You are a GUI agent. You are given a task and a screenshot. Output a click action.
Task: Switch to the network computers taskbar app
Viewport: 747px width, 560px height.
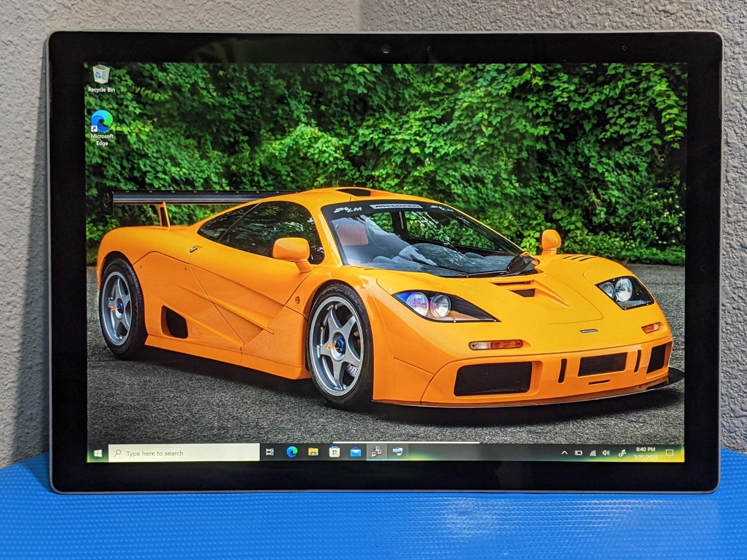pos(377,451)
